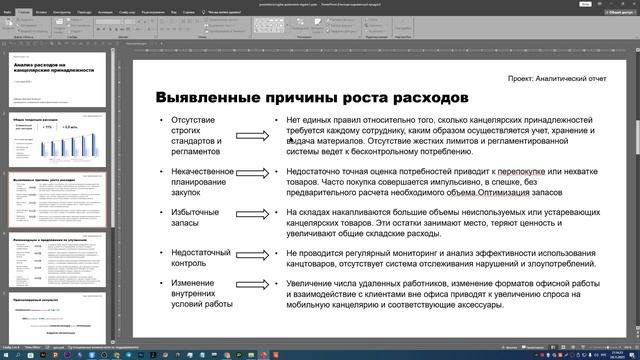
Task: Click the zoom slider in status bar
Action: (607, 347)
